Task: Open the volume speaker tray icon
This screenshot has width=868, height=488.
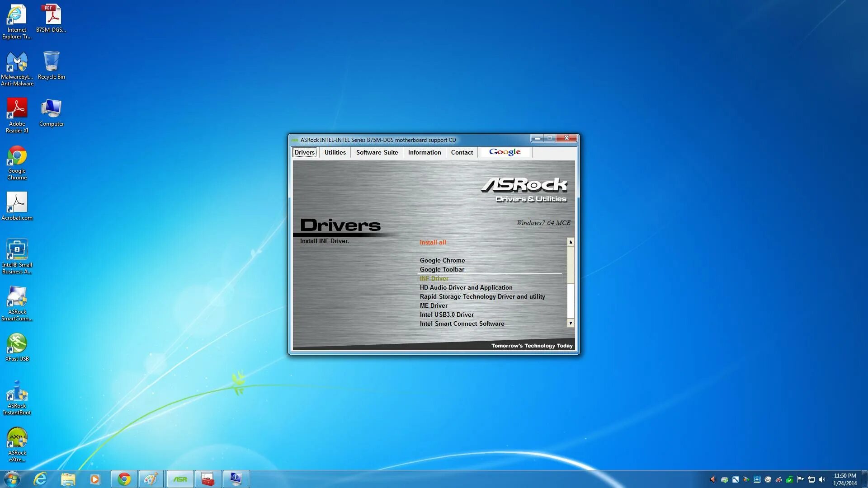Action: [x=822, y=479]
